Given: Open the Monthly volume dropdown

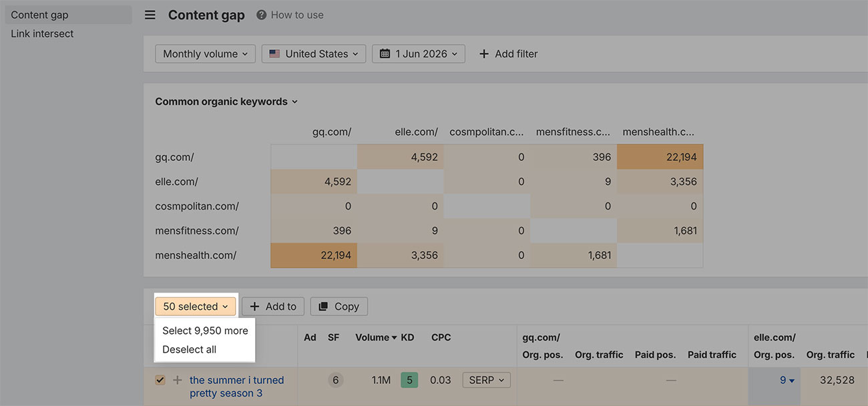Looking at the screenshot, I should point(205,54).
